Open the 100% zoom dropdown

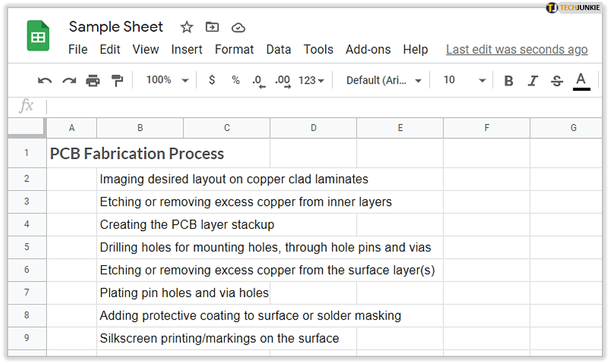[x=167, y=80]
